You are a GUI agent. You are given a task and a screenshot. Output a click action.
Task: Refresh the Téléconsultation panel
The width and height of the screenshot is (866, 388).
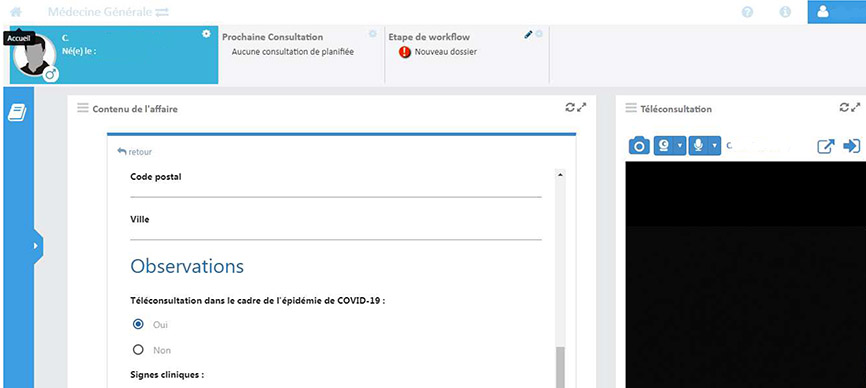844,108
